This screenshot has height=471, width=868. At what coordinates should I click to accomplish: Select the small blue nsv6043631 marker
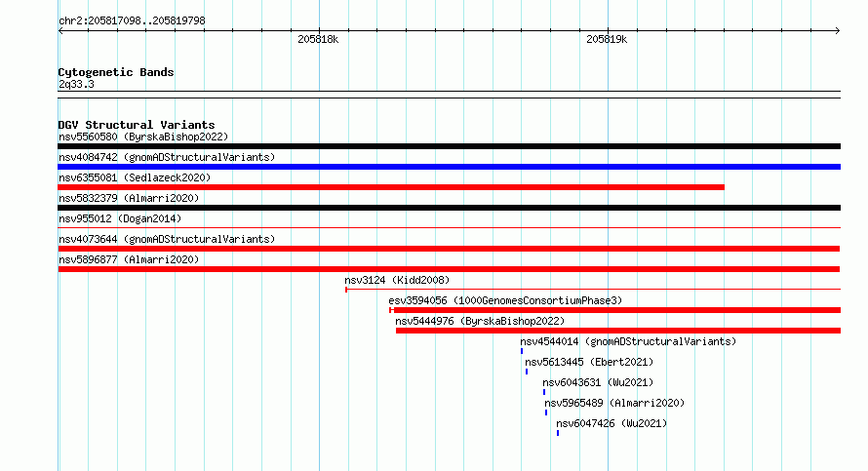click(544, 392)
